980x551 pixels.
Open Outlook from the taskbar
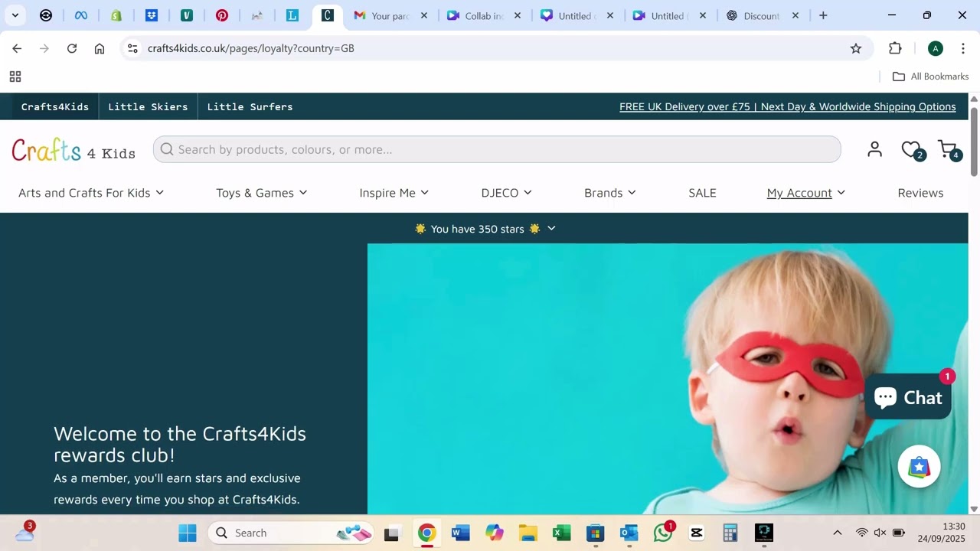[x=629, y=533]
